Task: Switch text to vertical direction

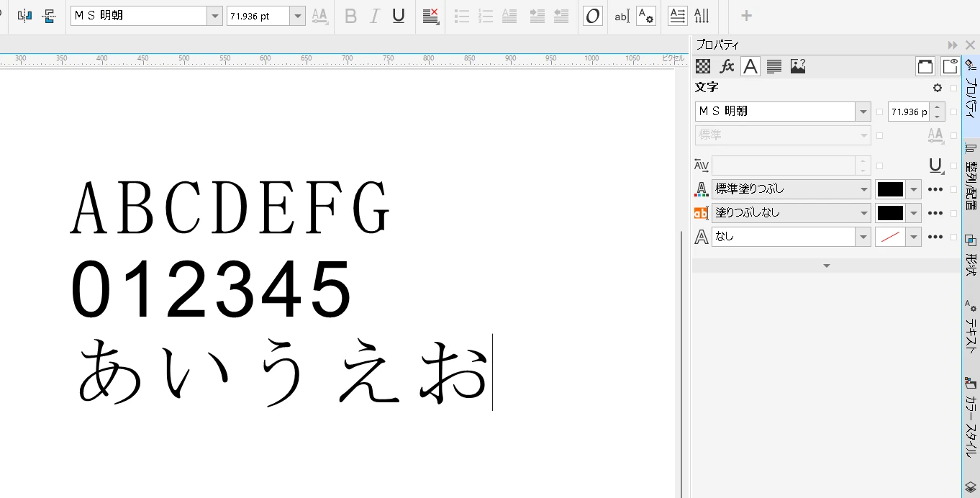Action: pyautogui.click(x=702, y=16)
